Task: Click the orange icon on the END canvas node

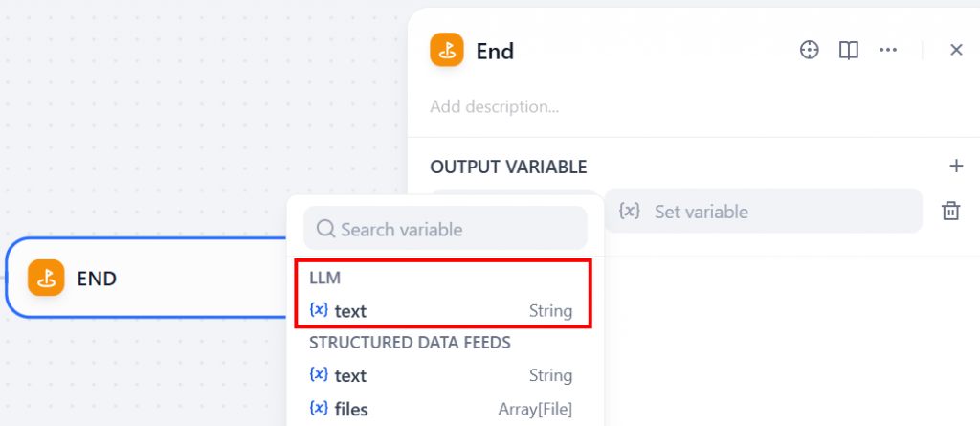Action: coord(45,279)
